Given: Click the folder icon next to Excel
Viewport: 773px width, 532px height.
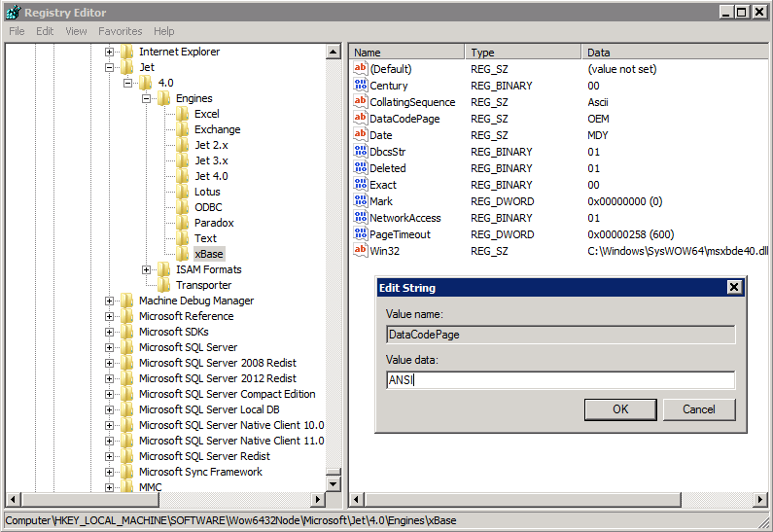Looking at the screenshot, I should [182, 114].
